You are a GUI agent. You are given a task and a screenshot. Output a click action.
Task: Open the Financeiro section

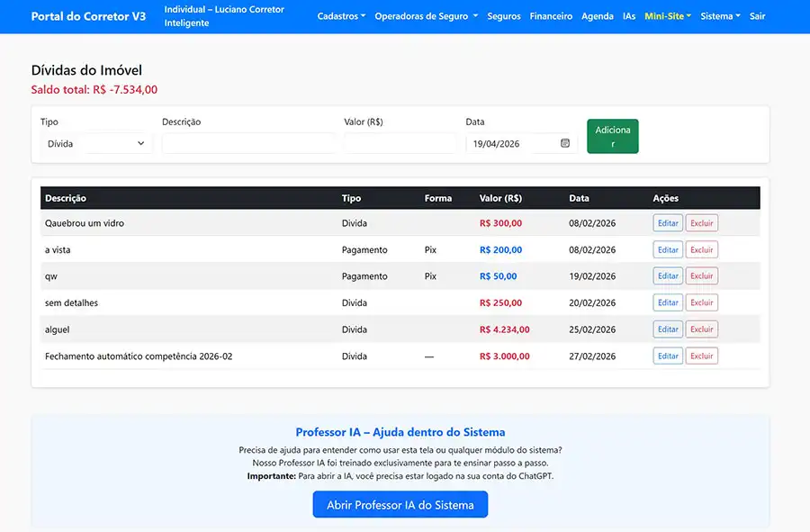[551, 15]
